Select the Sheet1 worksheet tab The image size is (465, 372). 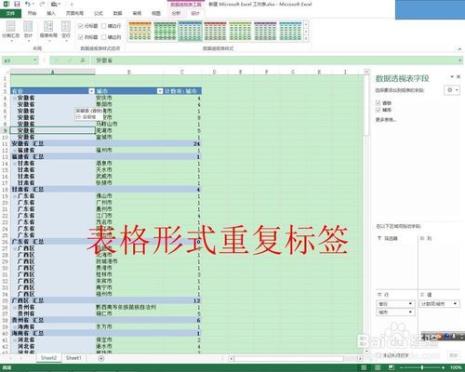click(x=73, y=358)
